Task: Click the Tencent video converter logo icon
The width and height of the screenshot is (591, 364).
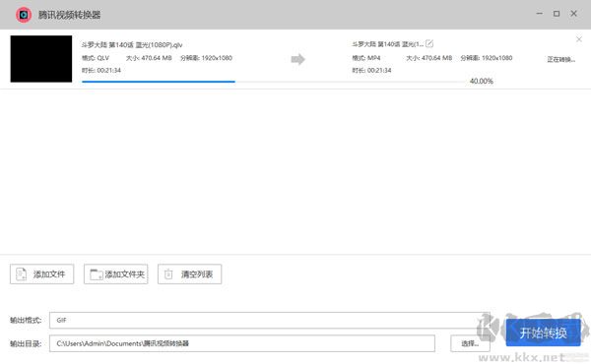Action: (x=24, y=15)
